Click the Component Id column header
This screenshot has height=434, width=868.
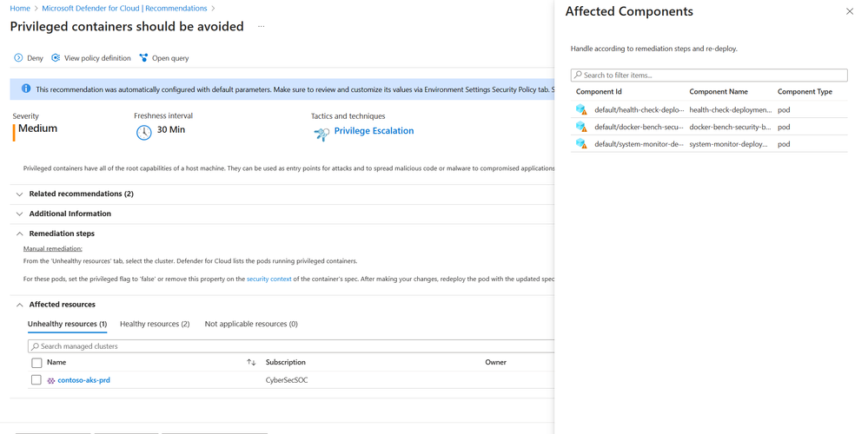click(599, 92)
